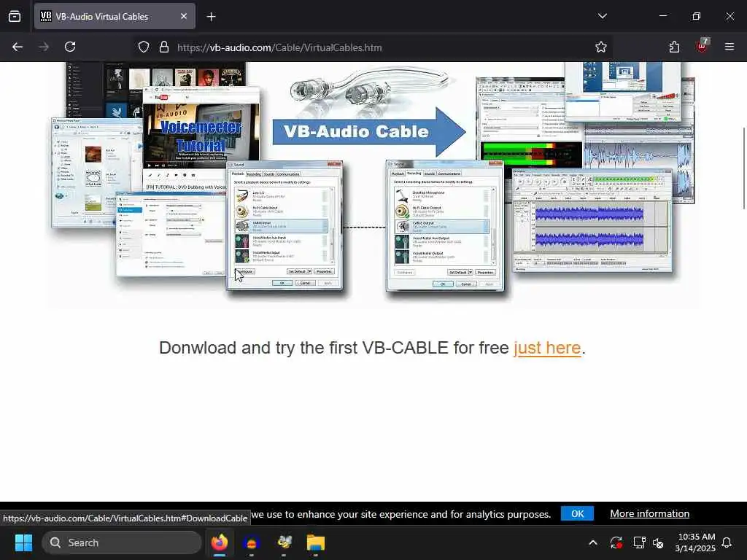Screen dimensions: 747x560
Task: Click the VB-Audio Cable banner image
Action: point(373,184)
